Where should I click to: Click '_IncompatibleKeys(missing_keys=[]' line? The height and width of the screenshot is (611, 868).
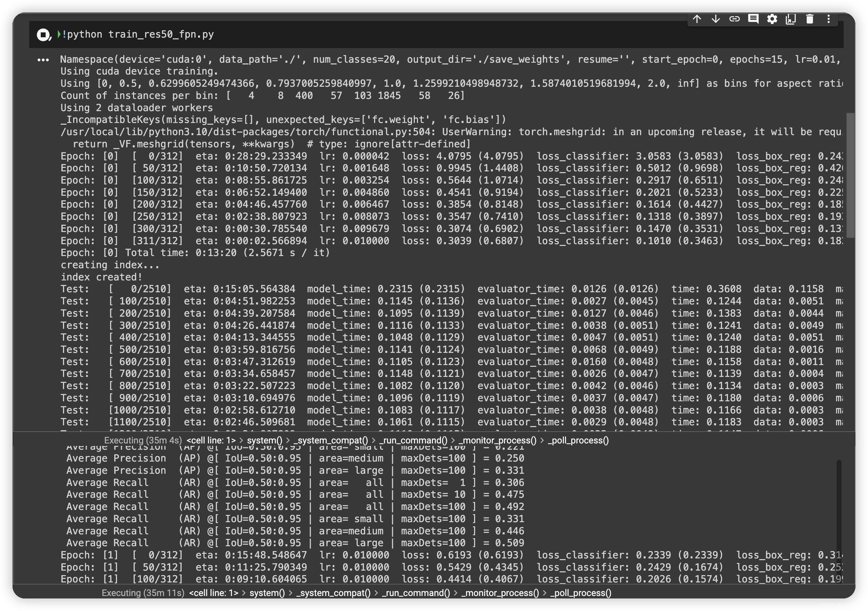coord(283,119)
